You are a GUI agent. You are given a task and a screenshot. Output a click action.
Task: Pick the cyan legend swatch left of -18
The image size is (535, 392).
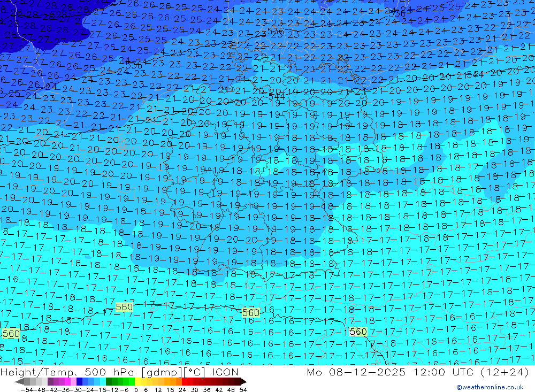click(103, 381)
